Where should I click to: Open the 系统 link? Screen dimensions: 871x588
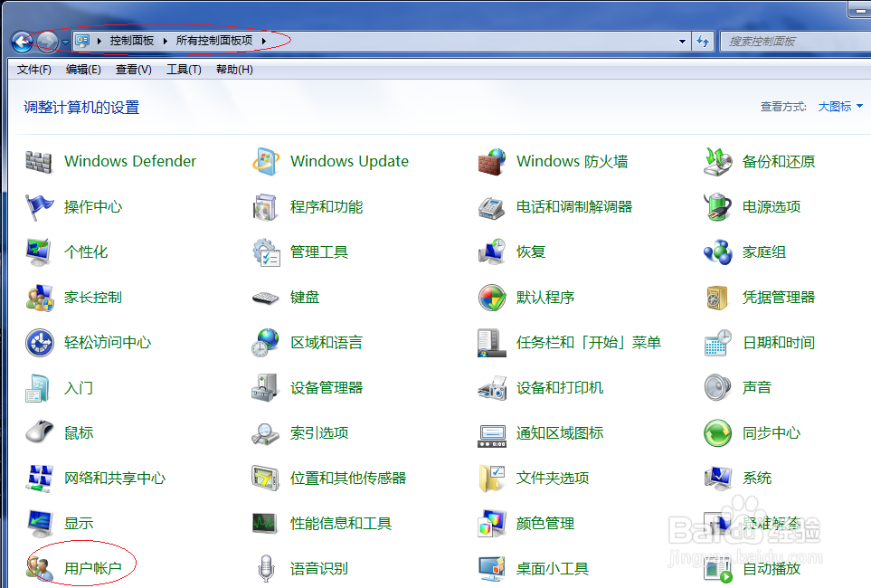click(757, 479)
